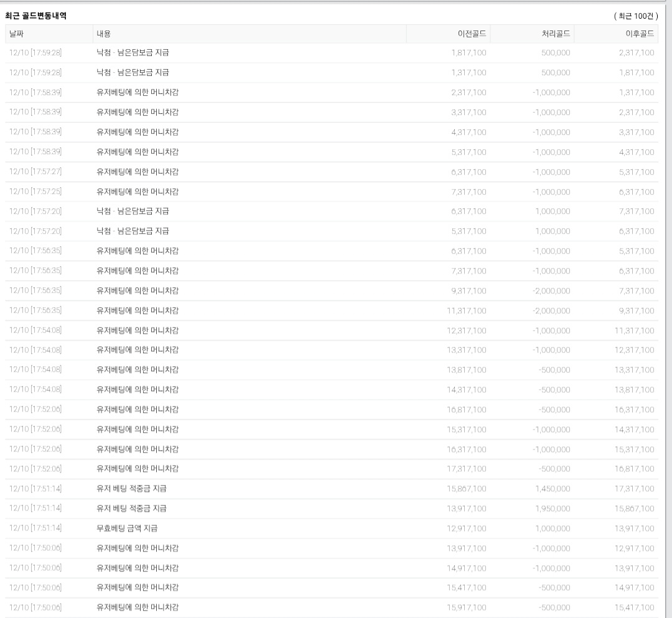Screen dimensions: 672x618
Task: Click the 11,317,100 value in 이전골드 column
Action: [x=467, y=310]
